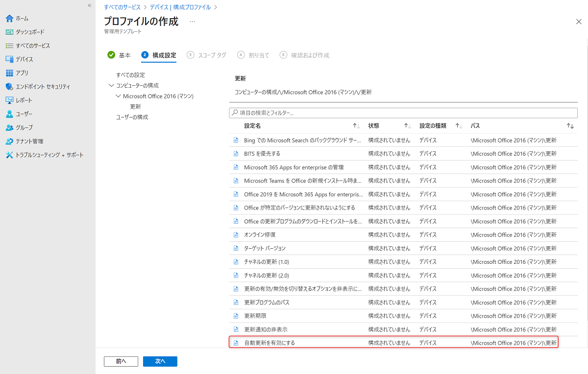Click the 項目の検索とフィルター search field
The image size is (588, 374).
point(403,113)
